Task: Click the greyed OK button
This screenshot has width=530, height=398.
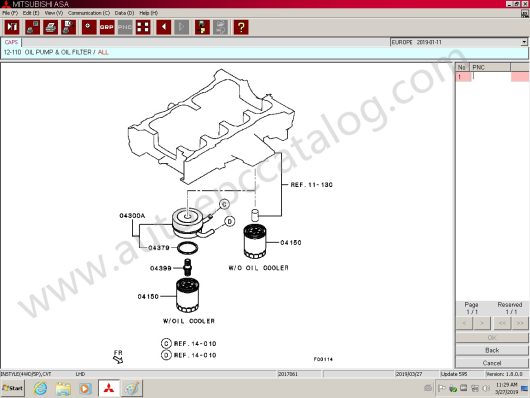Action: 492,337
